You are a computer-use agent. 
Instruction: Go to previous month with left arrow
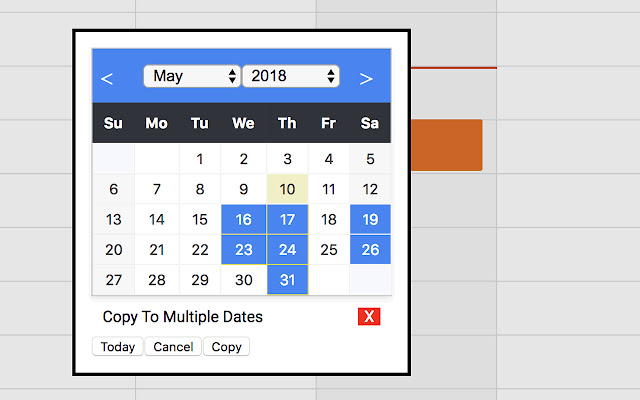108,78
